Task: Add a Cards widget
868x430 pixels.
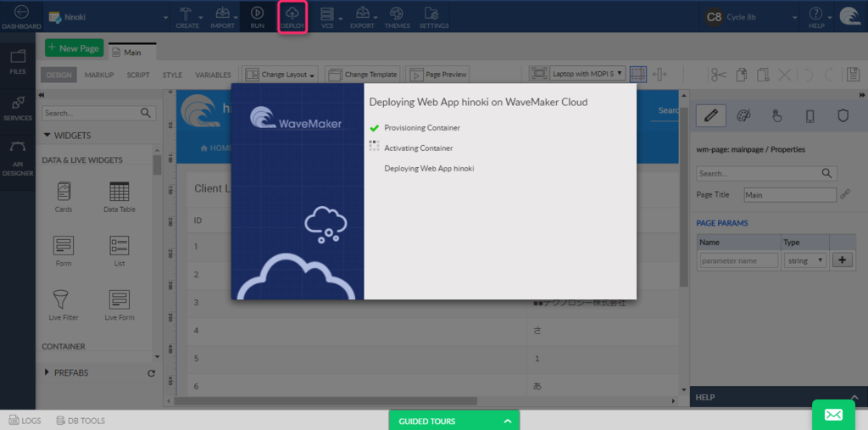Action: 63,198
